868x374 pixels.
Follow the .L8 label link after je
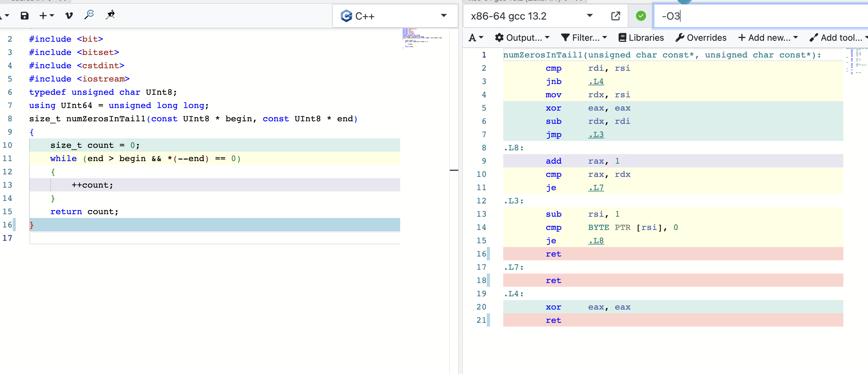[x=596, y=241]
